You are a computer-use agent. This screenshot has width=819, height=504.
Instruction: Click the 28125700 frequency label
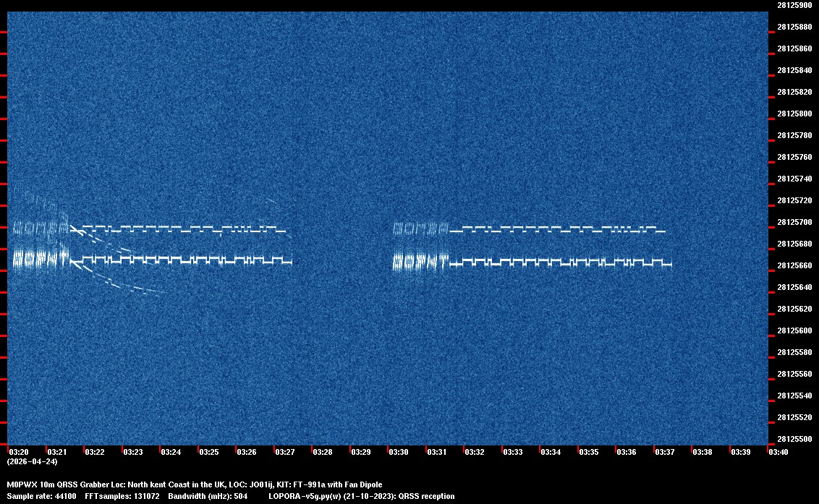[794, 222]
